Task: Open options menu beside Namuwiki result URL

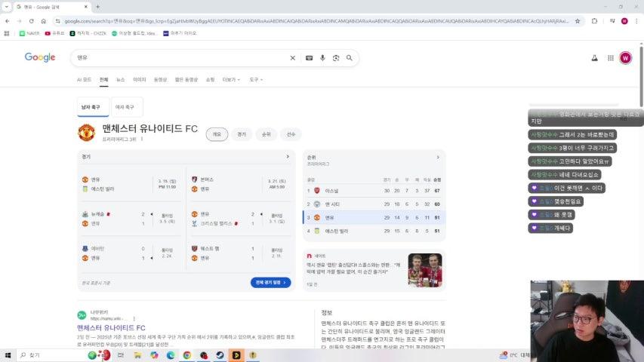Action: [x=134, y=318]
